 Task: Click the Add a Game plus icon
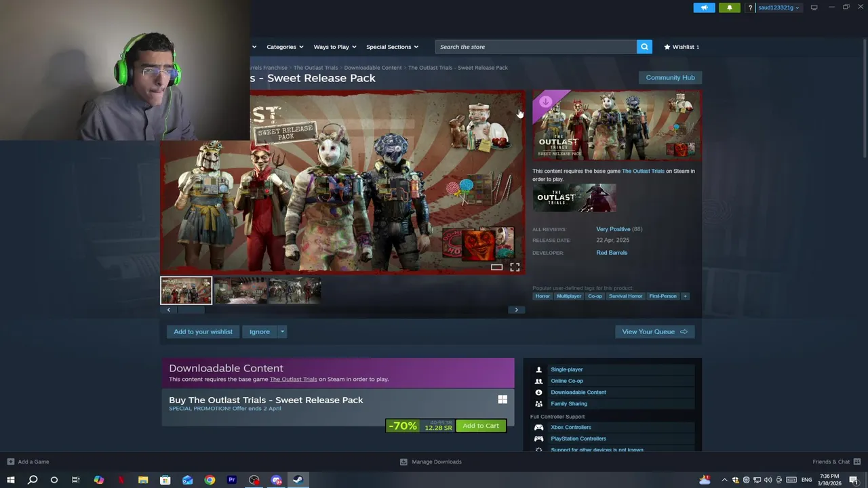pos(10,462)
